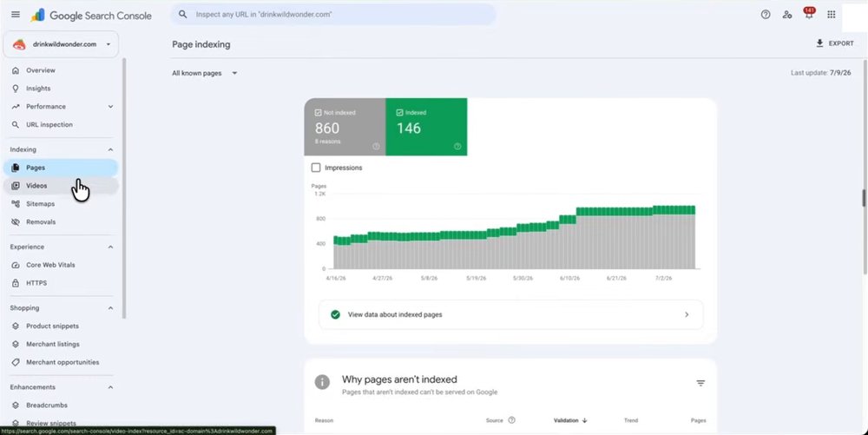Expand the Performance submenu chevron

click(x=110, y=107)
